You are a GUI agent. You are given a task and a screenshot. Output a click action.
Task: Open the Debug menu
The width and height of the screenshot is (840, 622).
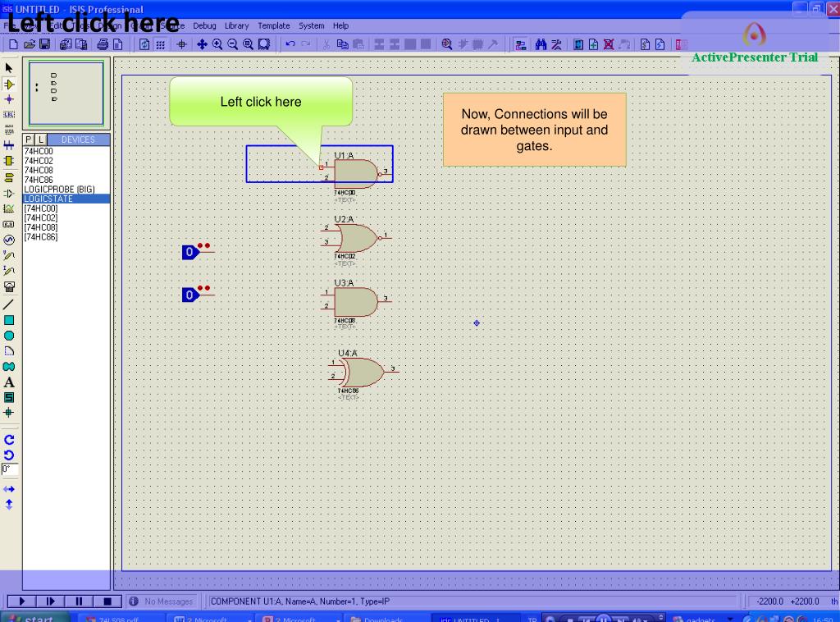tap(204, 25)
